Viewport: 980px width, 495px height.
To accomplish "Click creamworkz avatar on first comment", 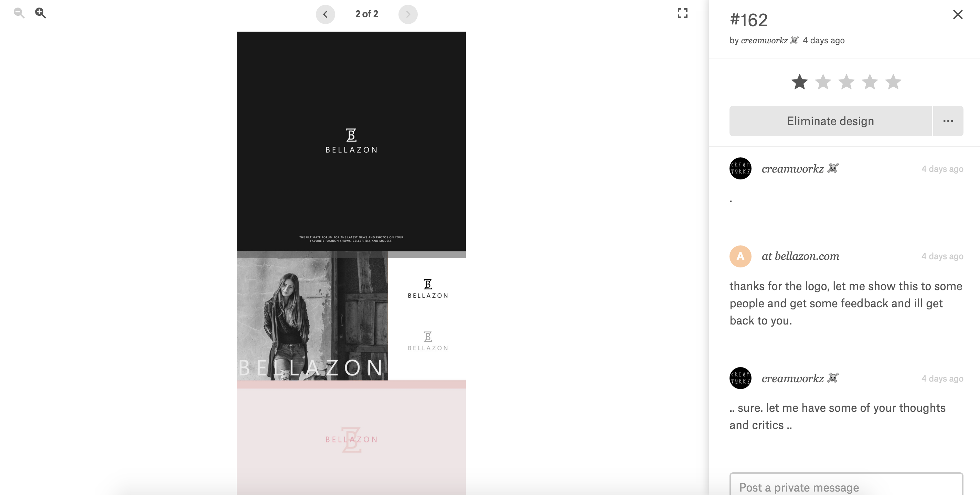I will (740, 168).
